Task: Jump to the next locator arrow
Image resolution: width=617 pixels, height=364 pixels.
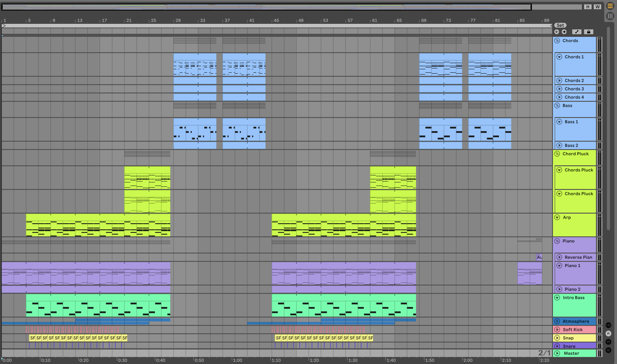Action: click(x=564, y=32)
